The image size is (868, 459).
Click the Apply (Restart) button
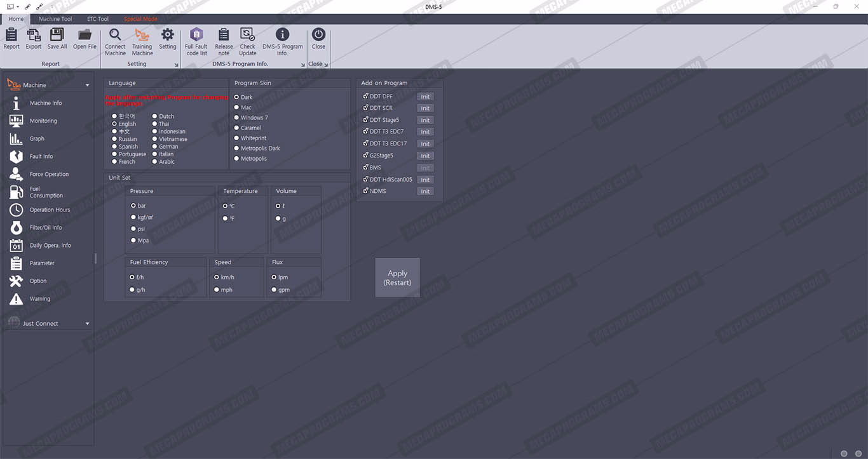[397, 277]
